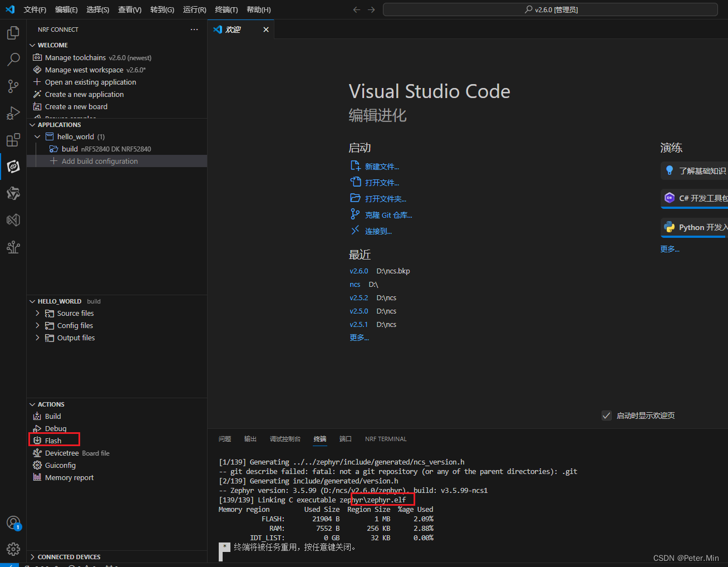
Task: Expand the CONNECTED DEVICES section
Action: [x=32, y=557]
